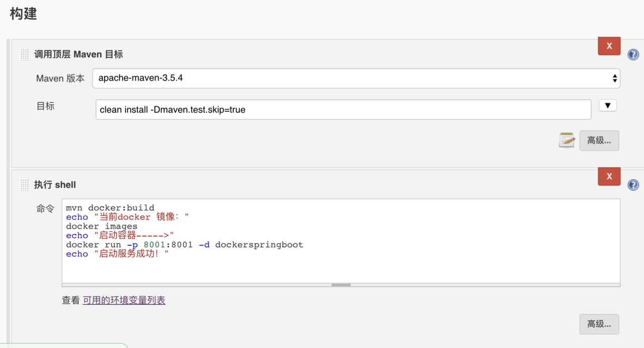This screenshot has height=348, width=644.
Task: Open help for the Maven target step
Action: tap(633, 54)
